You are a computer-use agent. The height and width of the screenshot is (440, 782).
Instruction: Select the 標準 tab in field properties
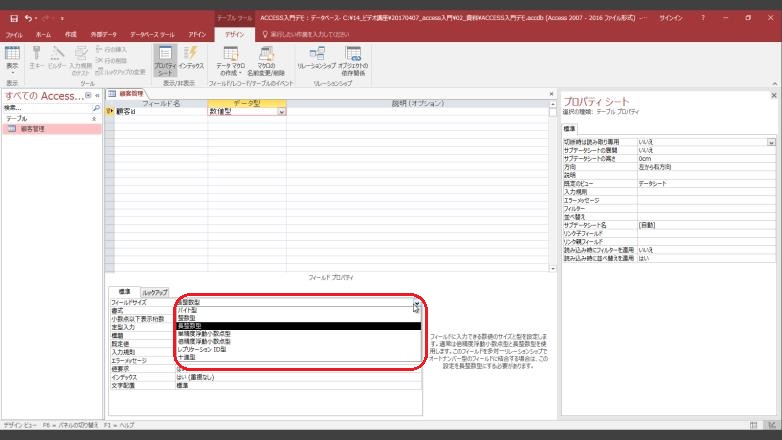click(124, 292)
